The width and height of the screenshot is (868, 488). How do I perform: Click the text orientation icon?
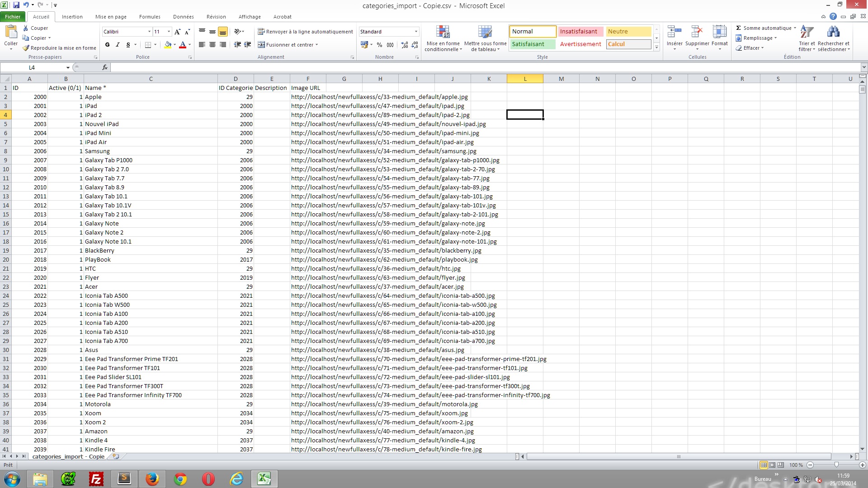(x=237, y=32)
